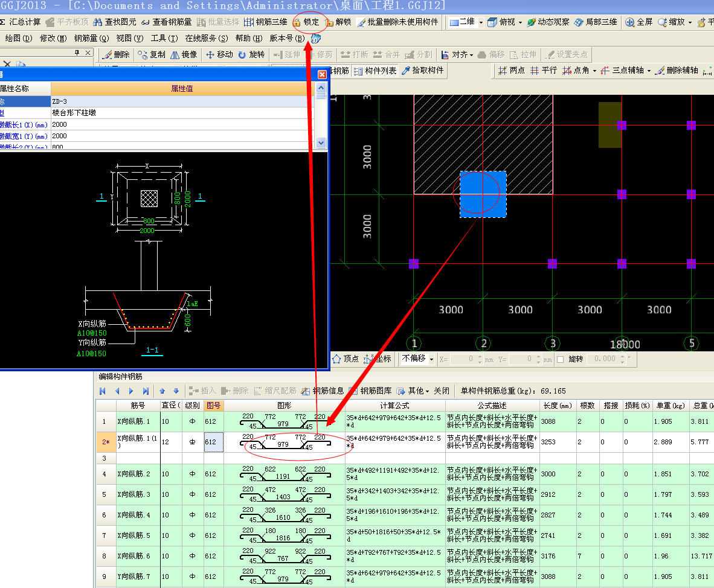Open the 绘图(D) menu
This screenshot has height=588, width=714.
(19, 38)
